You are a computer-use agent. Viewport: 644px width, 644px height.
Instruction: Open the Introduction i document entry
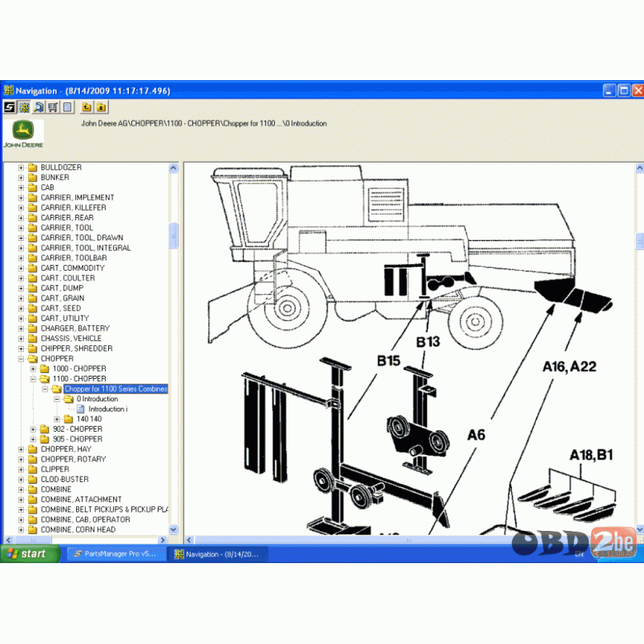coord(108,409)
